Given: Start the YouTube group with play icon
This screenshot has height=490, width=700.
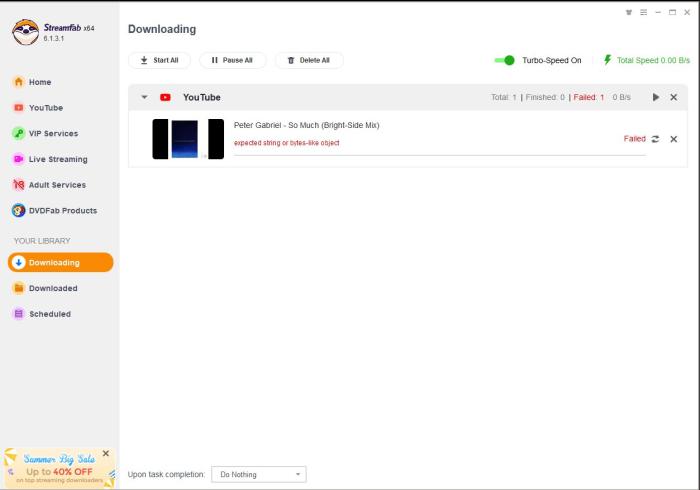Looking at the screenshot, I should click(x=656, y=97).
